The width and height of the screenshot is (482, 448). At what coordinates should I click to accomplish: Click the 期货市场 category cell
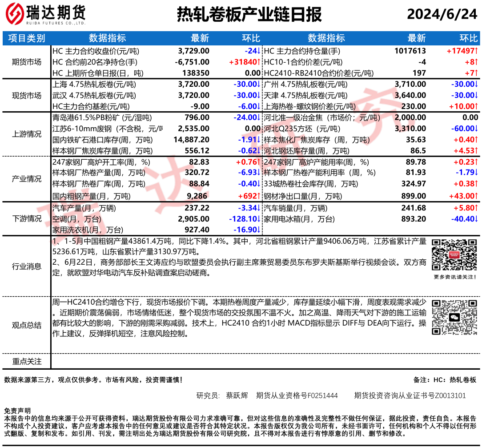click(x=27, y=62)
